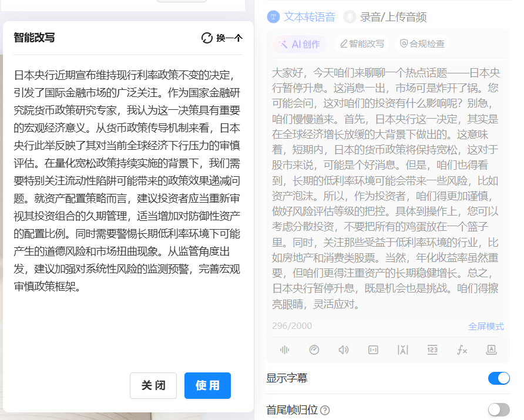Viewport: 524px width, 420px height.
Task: Select the 123 number reading icon
Action: click(x=432, y=350)
